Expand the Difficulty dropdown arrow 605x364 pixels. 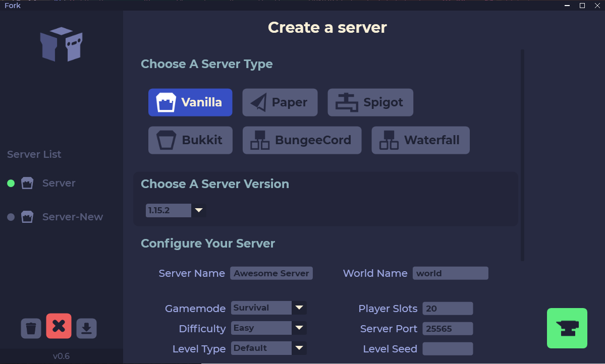(x=299, y=328)
